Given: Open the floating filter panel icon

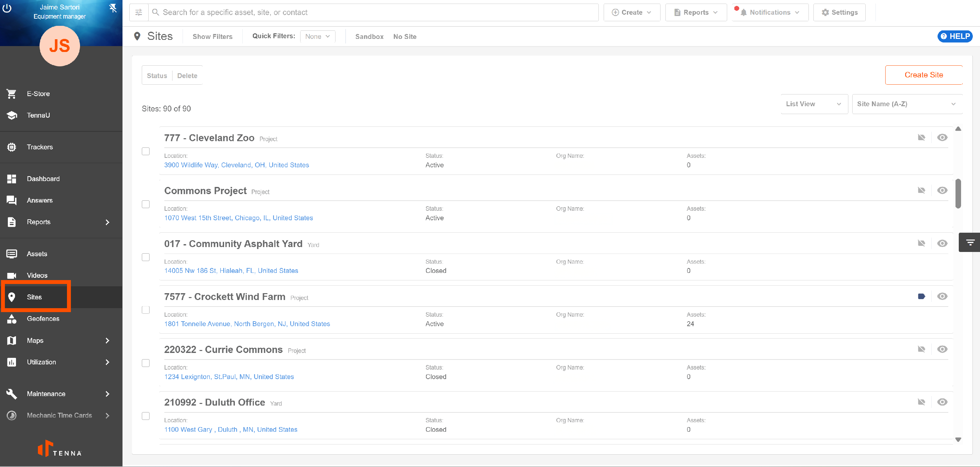Looking at the screenshot, I should click(970, 242).
